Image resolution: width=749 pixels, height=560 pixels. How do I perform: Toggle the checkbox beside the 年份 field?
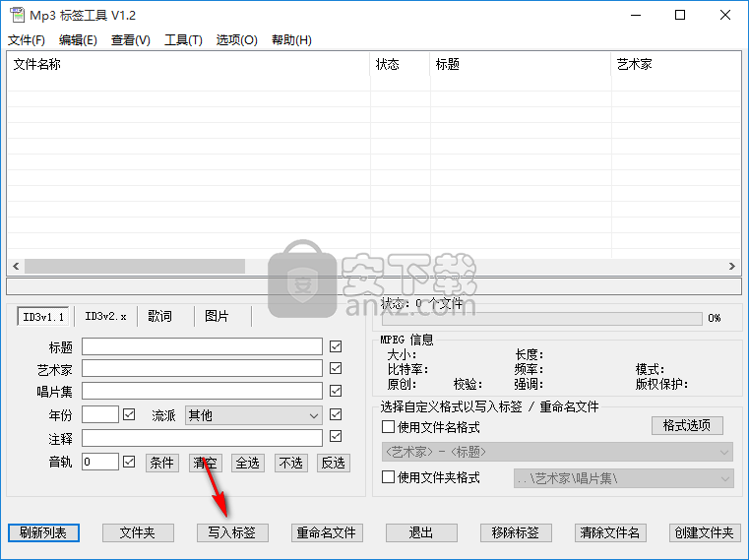(129, 414)
